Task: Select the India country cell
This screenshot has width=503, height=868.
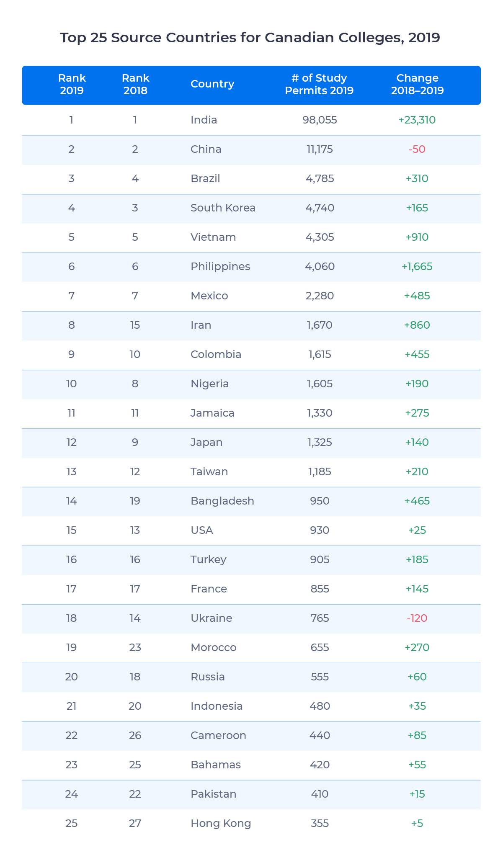Action: 204,120
